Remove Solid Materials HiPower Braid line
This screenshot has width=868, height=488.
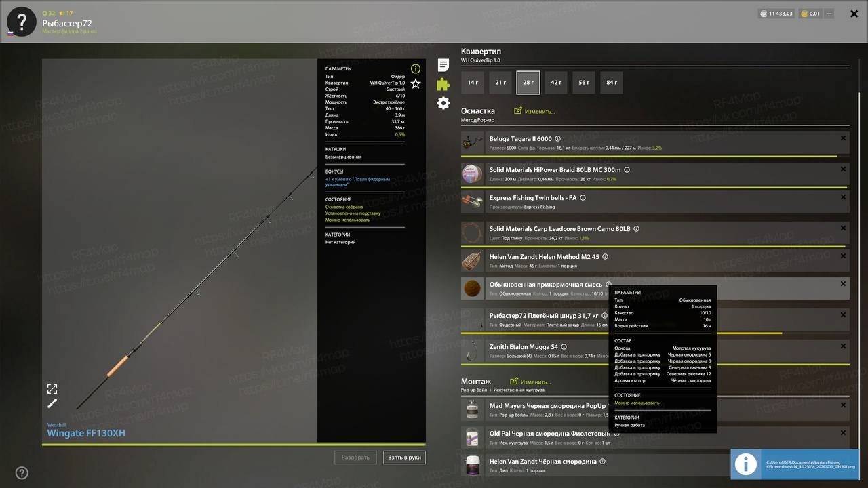coord(843,169)
